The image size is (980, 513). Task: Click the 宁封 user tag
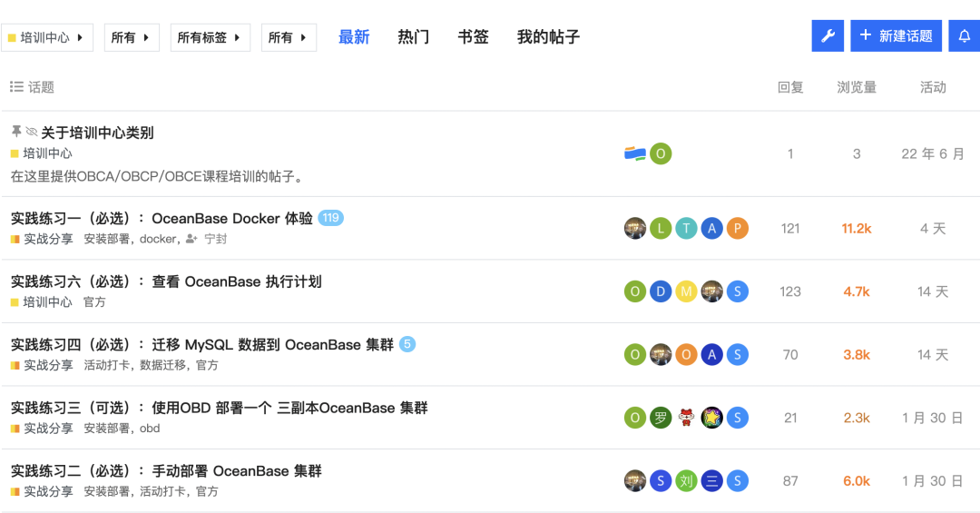coord(207,239)
